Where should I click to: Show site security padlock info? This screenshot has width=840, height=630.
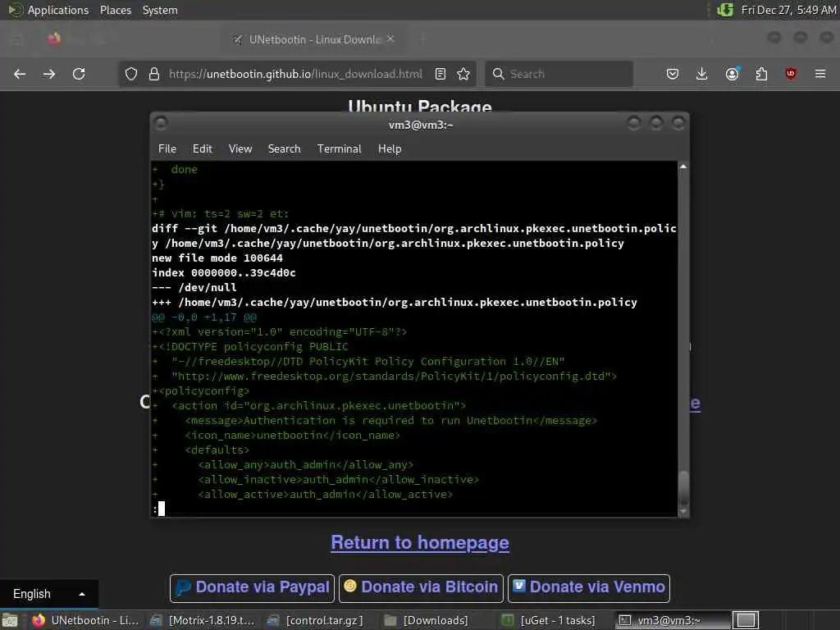tap(154, 74)
